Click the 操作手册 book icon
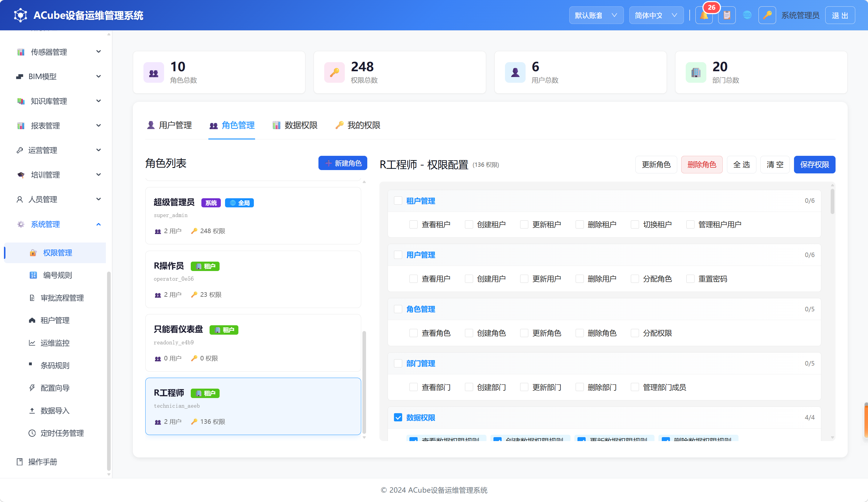868x502 pixels. tap(20, 462)
